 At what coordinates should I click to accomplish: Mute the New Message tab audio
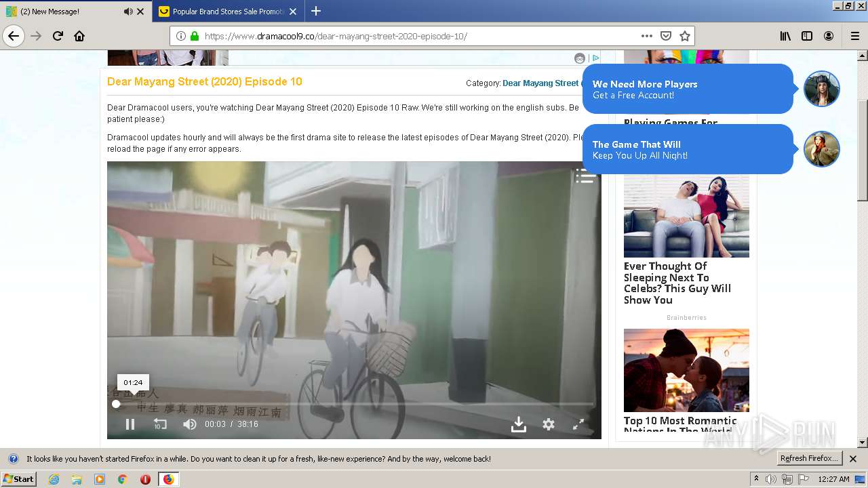(x=128, y=12)
